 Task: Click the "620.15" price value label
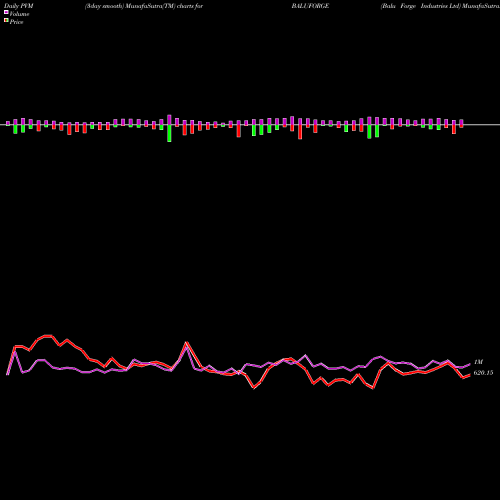483,373
